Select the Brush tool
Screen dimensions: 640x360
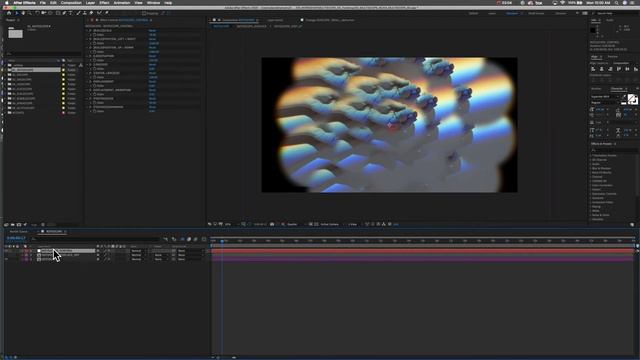pyautogui.click(x=78, y=13)
